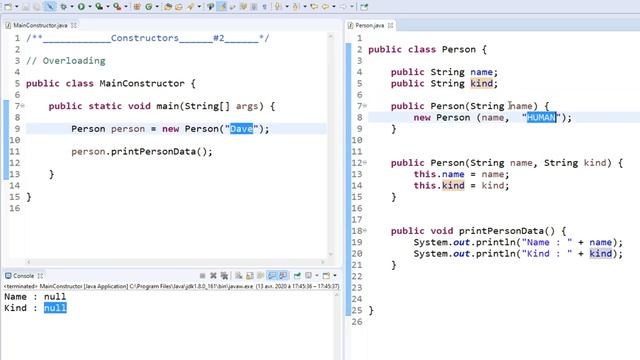The image size is (640, 360).
Task: Click the Forward navigation arrow icon
Action: click(x=343, y=7)
